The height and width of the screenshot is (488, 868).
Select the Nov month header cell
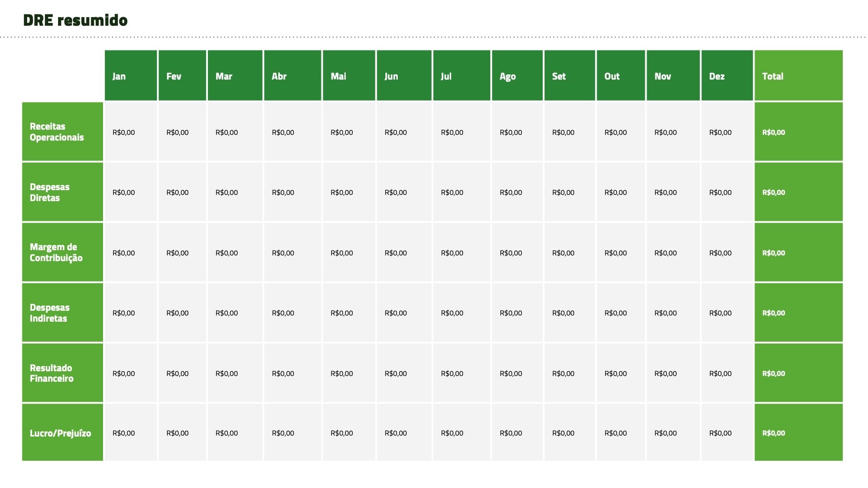pyautogui.click(x=673, y=76)
